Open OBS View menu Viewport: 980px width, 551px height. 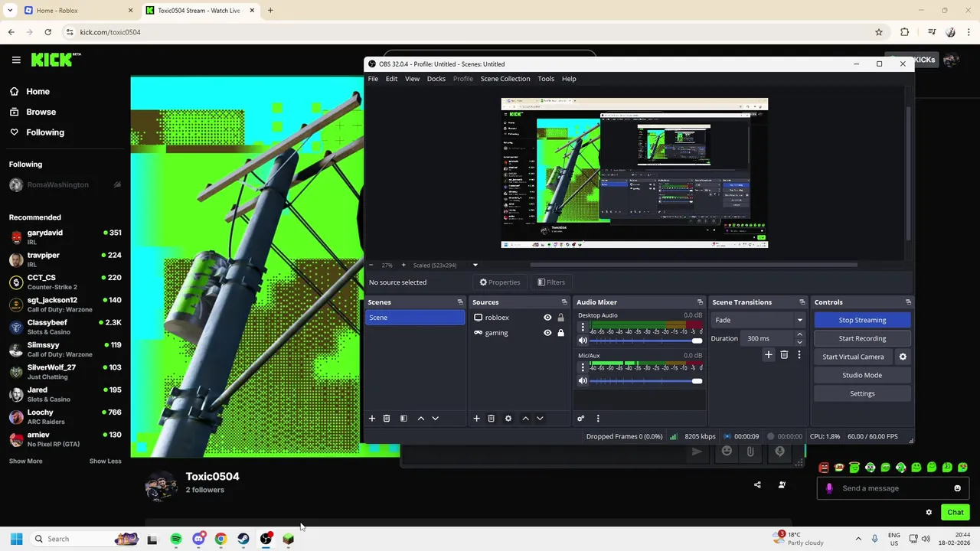click(412, 79)
